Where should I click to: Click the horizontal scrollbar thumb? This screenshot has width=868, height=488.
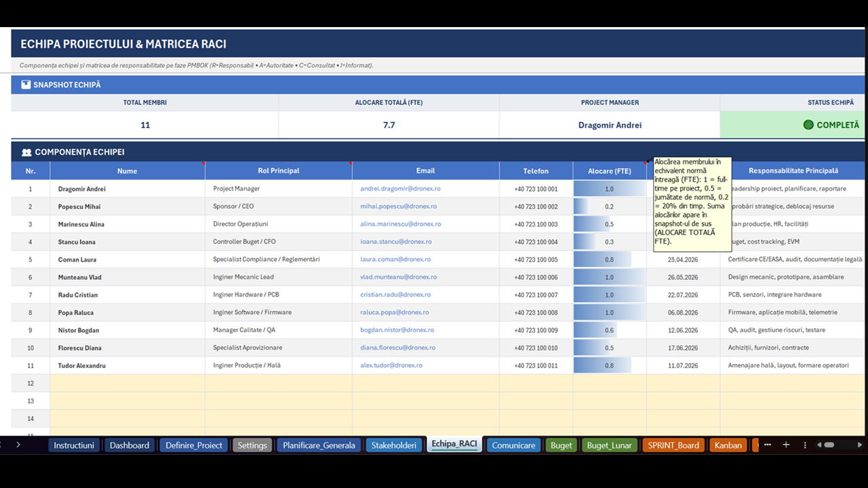coord(829,445)
